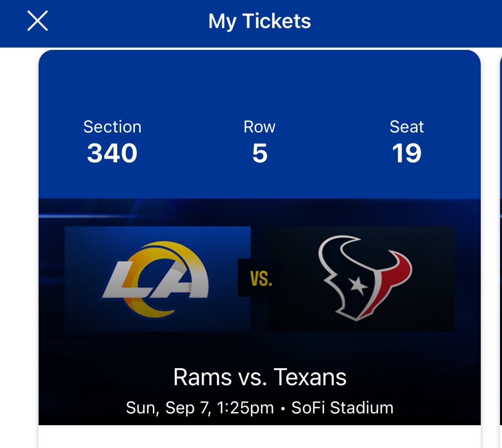The width and height of the screenshot is (502, 448).
Task: Click the Row label text
Action: coord(259,127)
